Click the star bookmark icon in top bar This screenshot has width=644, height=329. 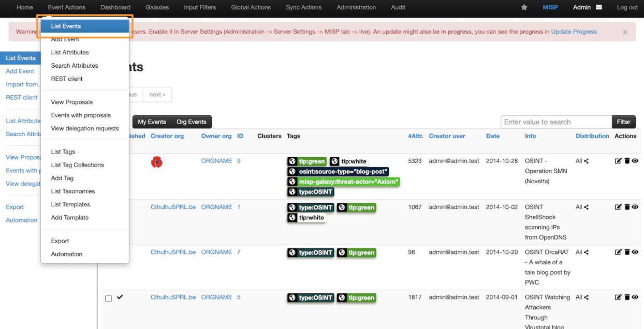click(x=524, y=7)
